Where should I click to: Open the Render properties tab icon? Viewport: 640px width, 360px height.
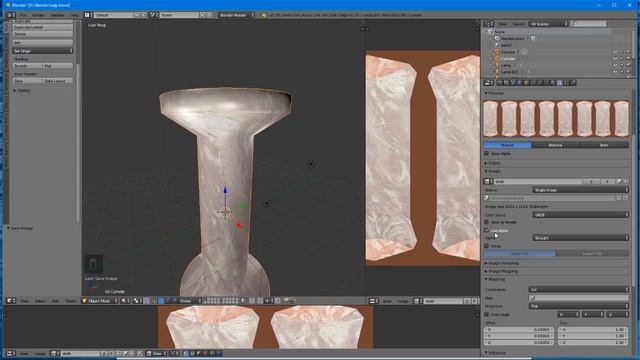tap(500, 83)
